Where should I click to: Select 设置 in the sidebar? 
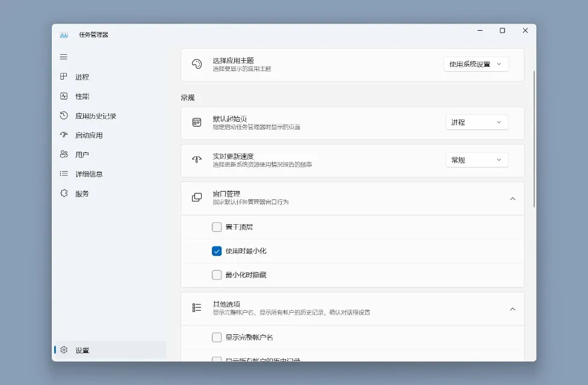[84, 349]
